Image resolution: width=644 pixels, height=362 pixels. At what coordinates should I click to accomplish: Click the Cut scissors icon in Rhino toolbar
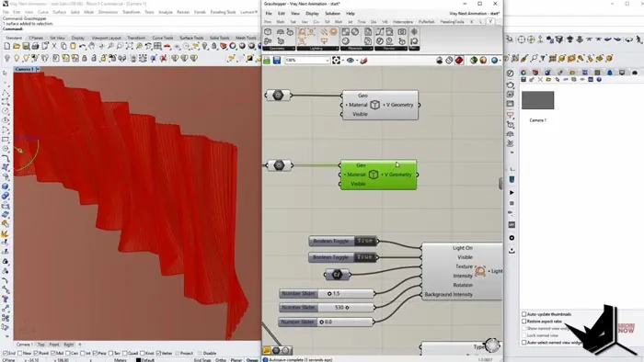coord(54,46)
